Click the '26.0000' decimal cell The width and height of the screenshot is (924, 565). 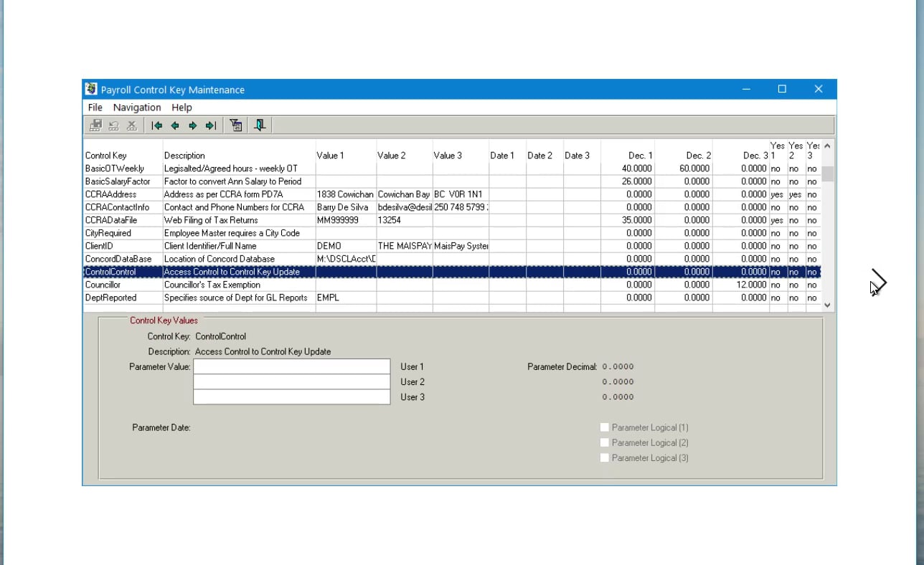pyautogui.click(x=628, y=181)
